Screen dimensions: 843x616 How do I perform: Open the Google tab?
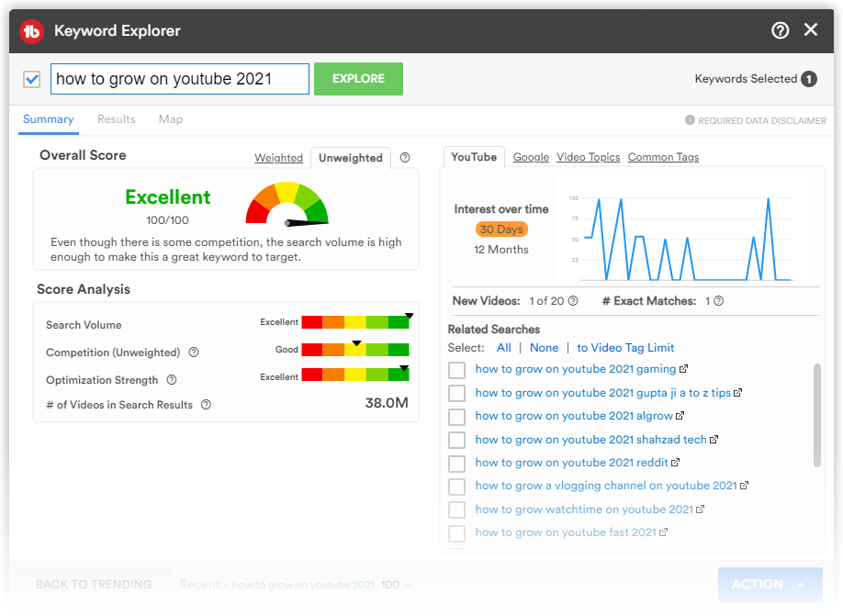(531, 157)
